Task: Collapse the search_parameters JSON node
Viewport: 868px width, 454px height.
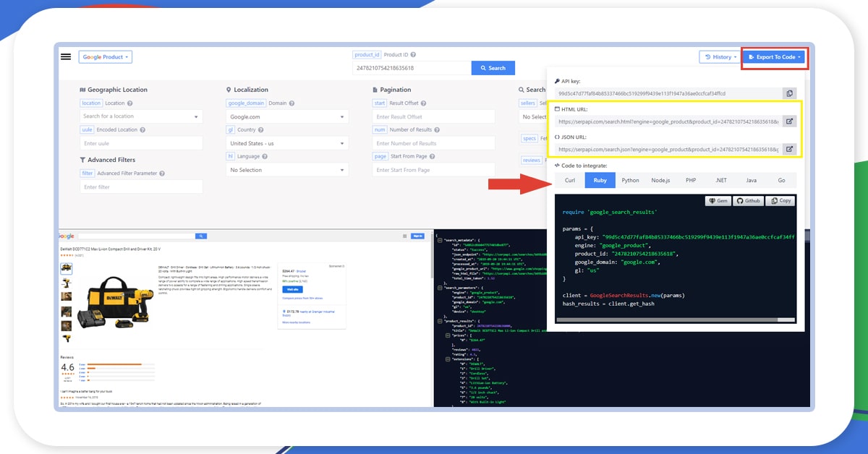Action: click(x=438, y=288)
